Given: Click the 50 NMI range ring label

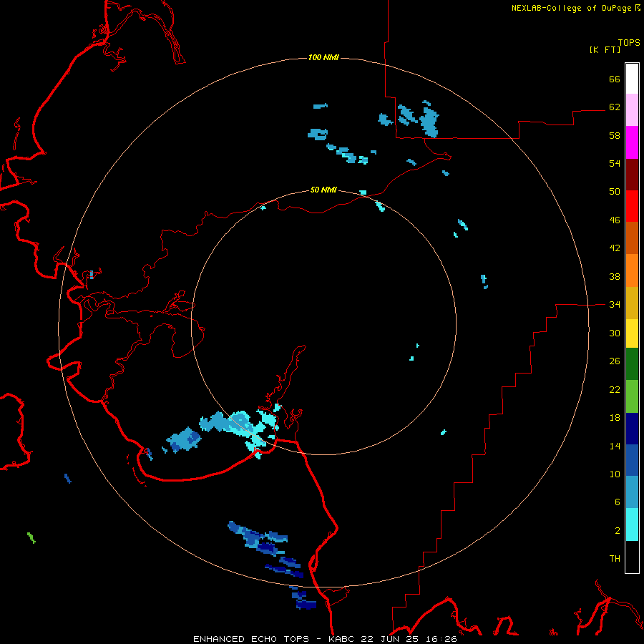Looking at the screenshot, I should [x=323, y=190].
